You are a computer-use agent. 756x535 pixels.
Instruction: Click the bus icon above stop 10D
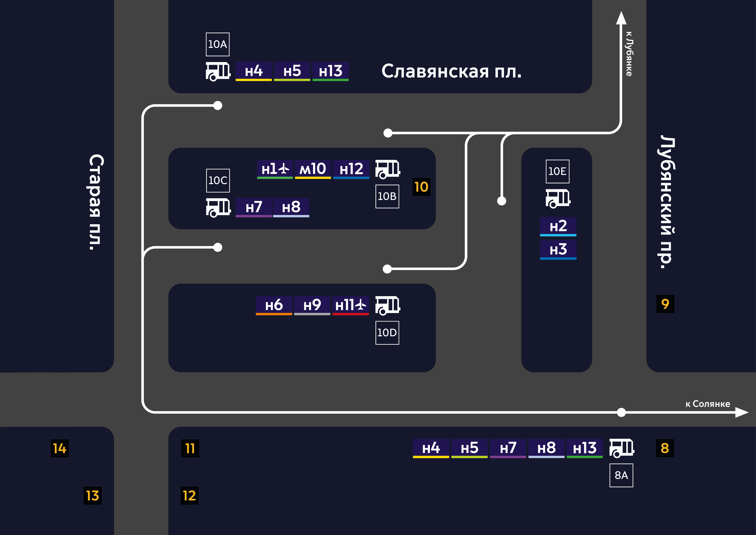(x=388, y=305)
